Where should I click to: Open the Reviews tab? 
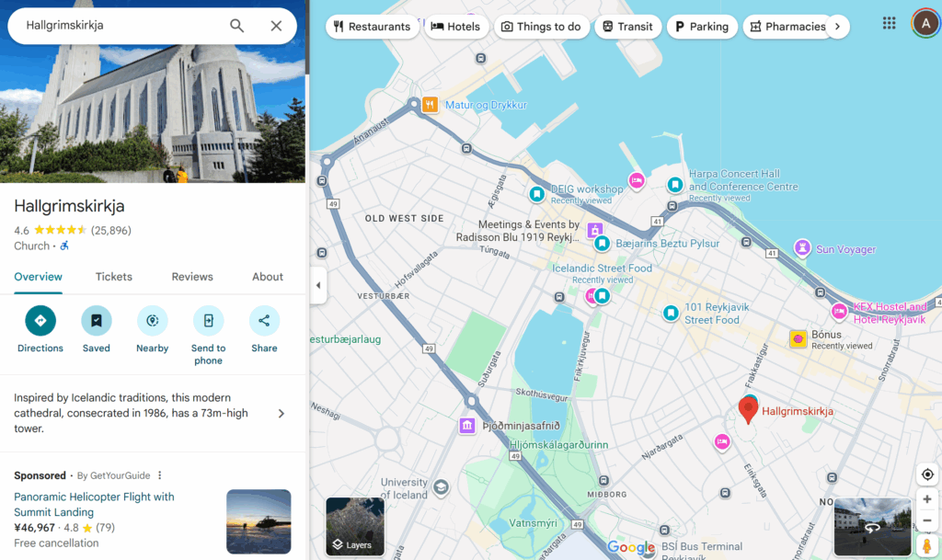point(192,277)
